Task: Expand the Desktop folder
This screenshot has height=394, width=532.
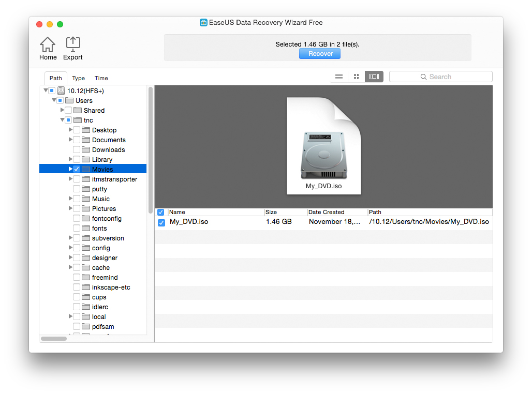Action: [x=70, y=130]
